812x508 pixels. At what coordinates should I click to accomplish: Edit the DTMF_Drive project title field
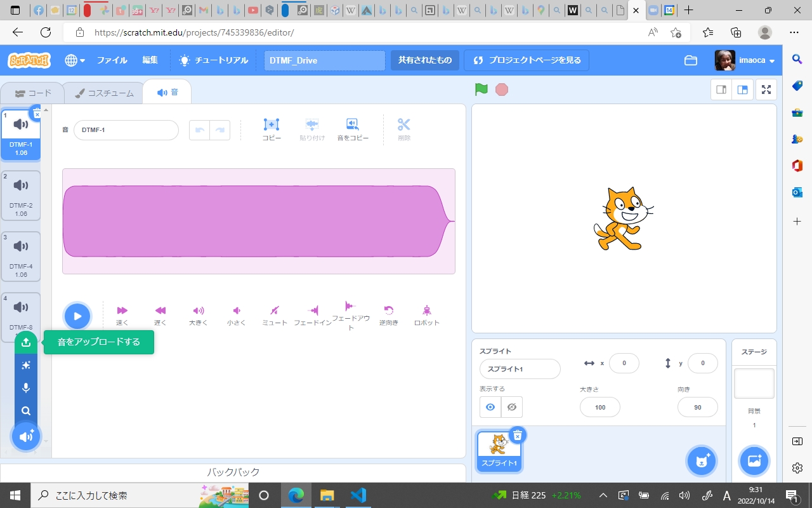(325, 60)
